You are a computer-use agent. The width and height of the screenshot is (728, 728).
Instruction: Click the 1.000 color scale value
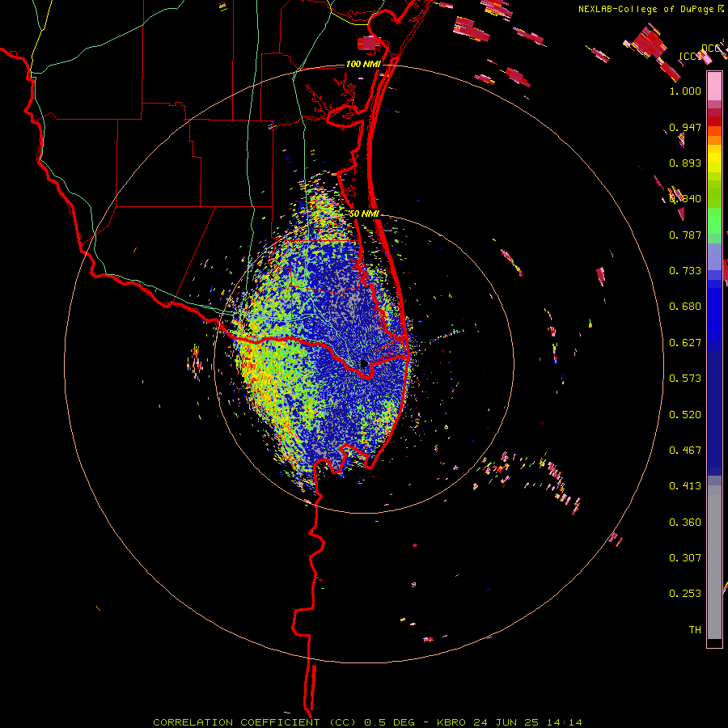[x=685, y=91]
